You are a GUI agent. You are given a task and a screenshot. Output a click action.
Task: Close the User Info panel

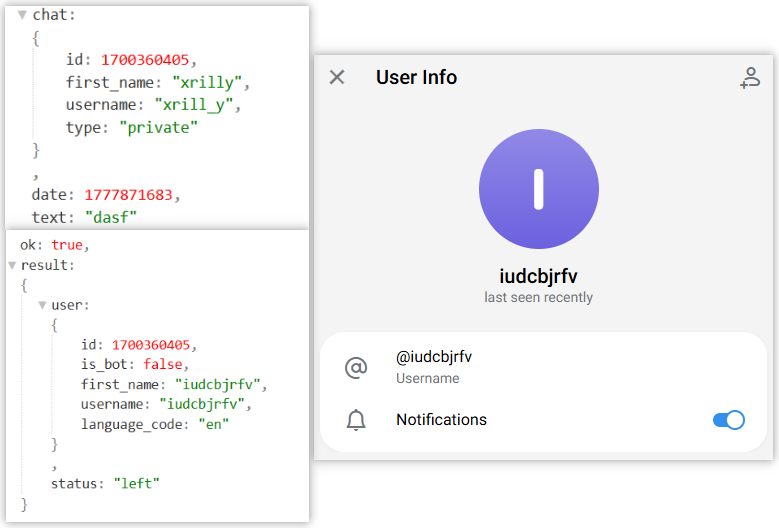pyautogui.click(x=337, y=77)
